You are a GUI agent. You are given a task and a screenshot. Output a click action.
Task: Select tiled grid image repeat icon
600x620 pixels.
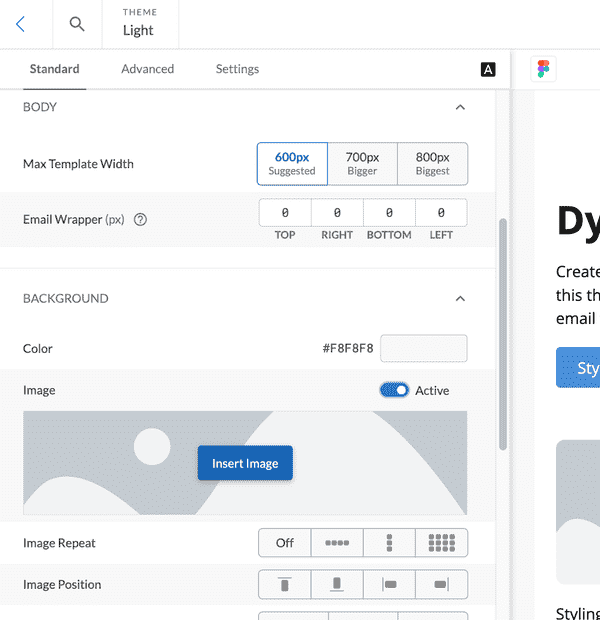point(441,543)
